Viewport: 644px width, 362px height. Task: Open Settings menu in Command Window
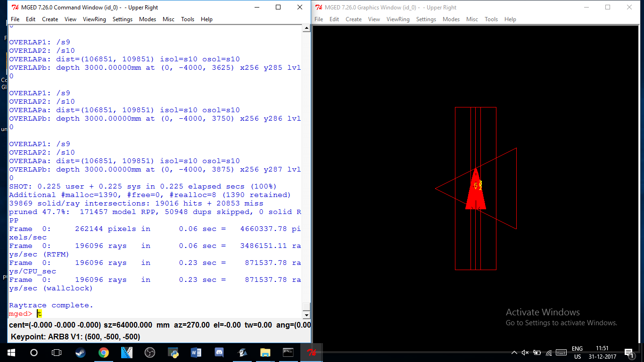(123, 19)
